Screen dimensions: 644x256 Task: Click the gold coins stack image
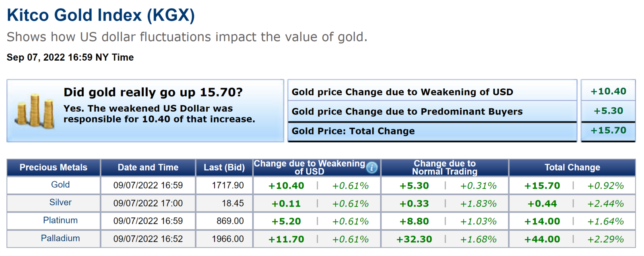point(35,111)
